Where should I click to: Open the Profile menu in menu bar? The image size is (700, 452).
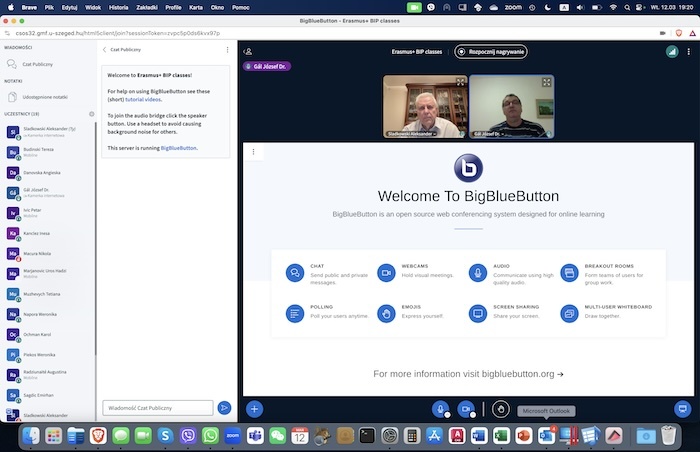point(173,7)
